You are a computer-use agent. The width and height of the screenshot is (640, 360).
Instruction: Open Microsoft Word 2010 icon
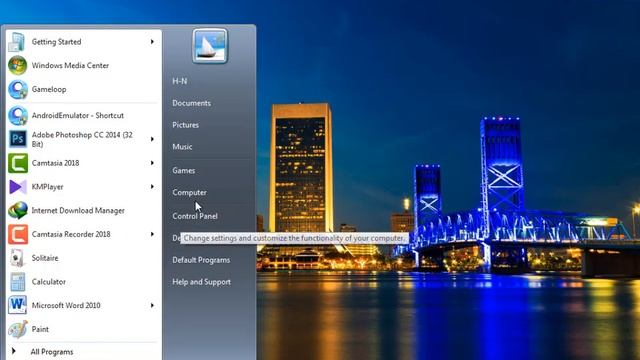coord(18,305)
